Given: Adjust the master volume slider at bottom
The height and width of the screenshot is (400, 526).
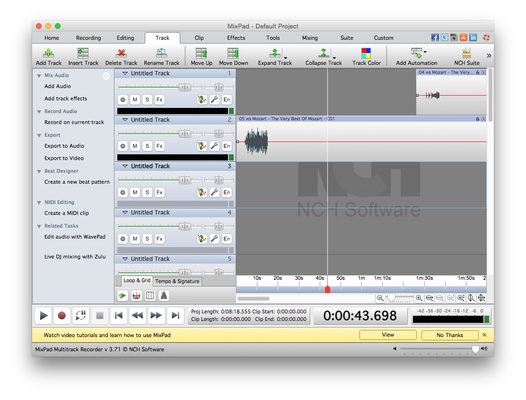Looking at the screenshot, I should point(475,349).
